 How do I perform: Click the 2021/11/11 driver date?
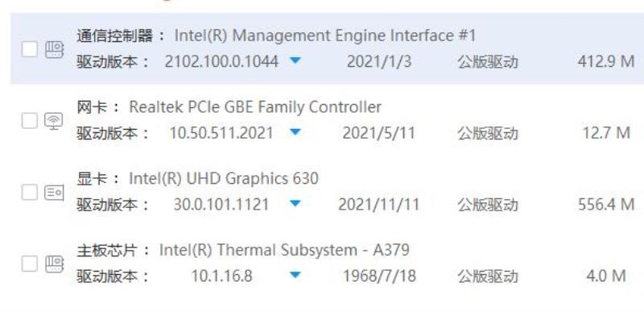click(x=378, y=204)
